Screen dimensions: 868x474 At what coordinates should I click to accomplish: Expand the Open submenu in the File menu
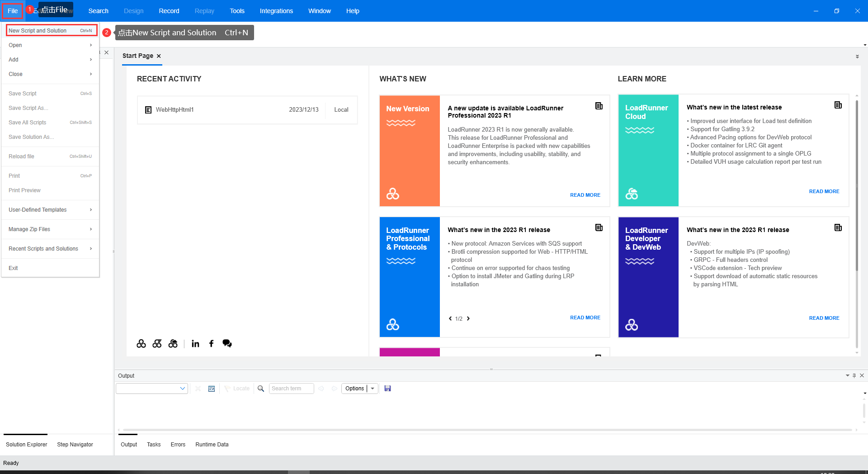pos(50,45)
